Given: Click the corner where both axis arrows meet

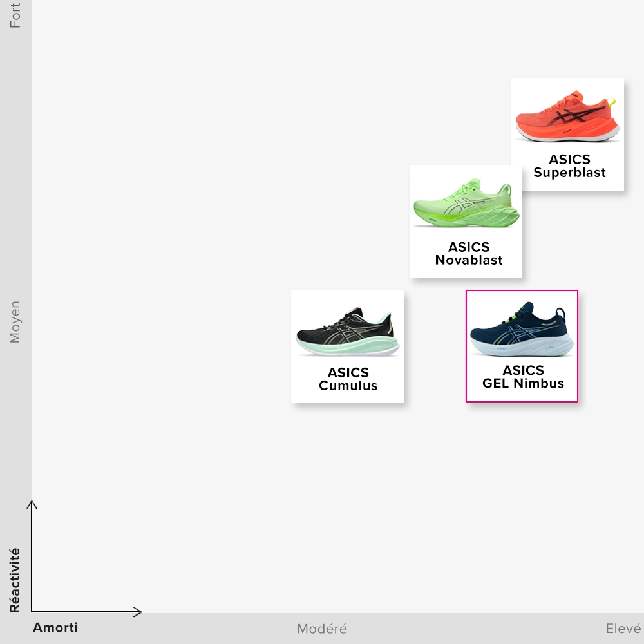Looking at the screenshot, I should 32,611.
